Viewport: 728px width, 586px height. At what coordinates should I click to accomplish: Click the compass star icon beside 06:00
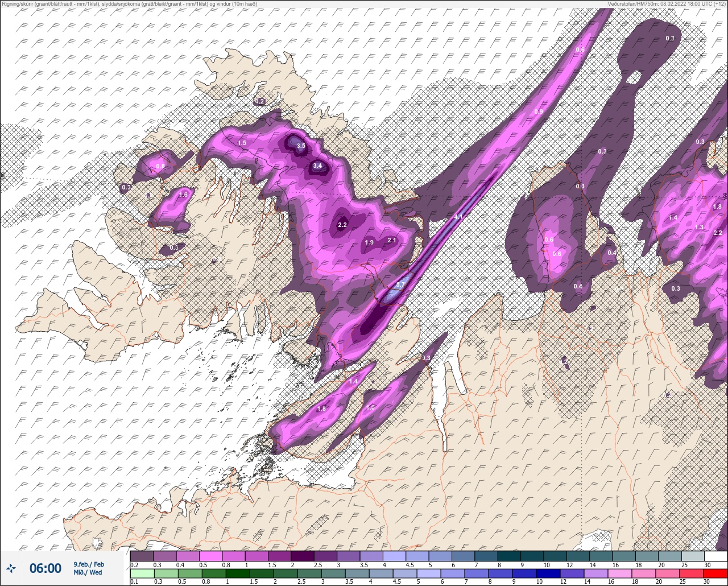pos(11,568)
